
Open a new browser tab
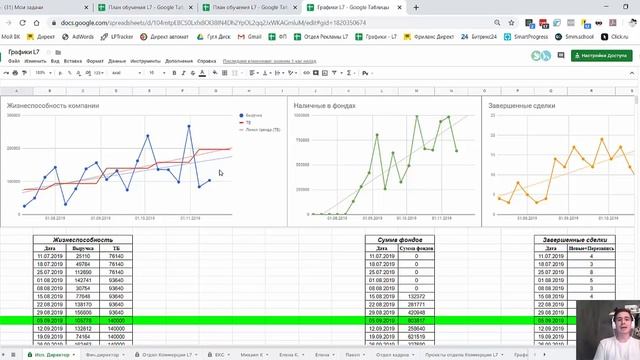point(416,7)
